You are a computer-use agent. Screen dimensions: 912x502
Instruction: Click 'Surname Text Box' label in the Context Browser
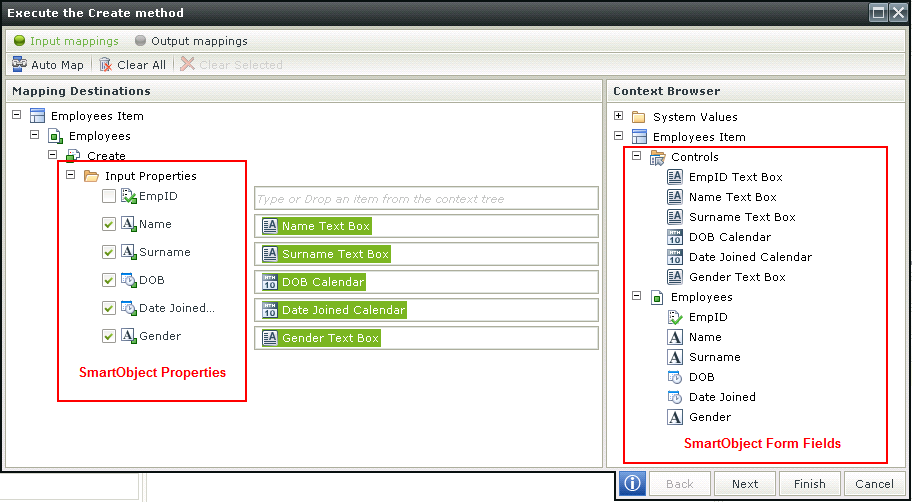click(742, 217)
